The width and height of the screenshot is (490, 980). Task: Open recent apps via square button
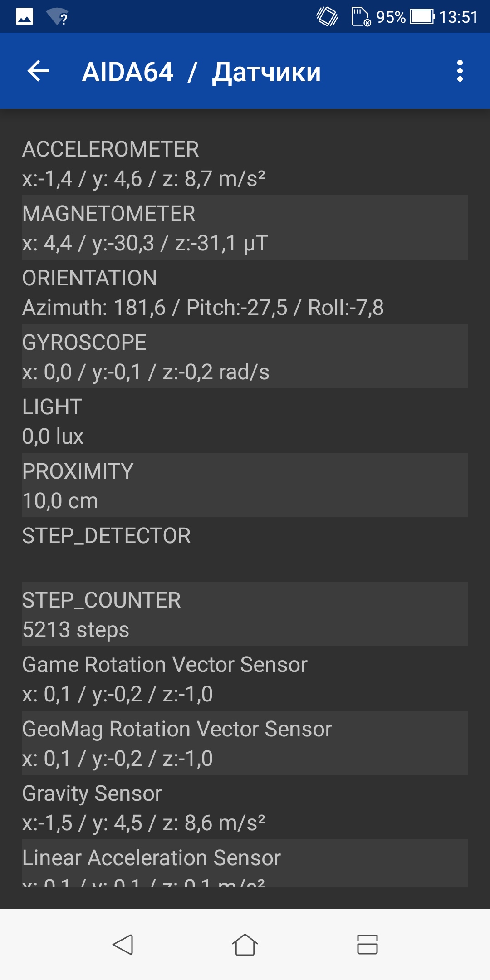367,945
